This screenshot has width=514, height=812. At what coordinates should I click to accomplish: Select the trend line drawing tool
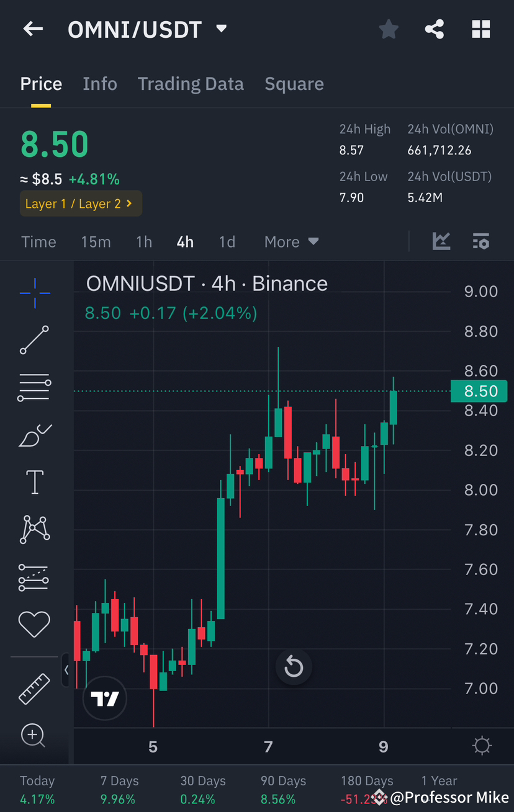coord(34,340)
